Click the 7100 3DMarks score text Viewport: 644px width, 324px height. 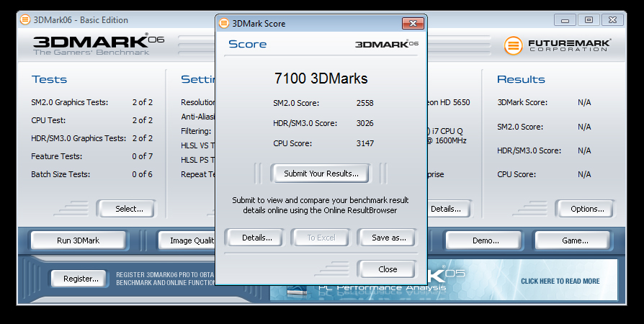[321, 78]
